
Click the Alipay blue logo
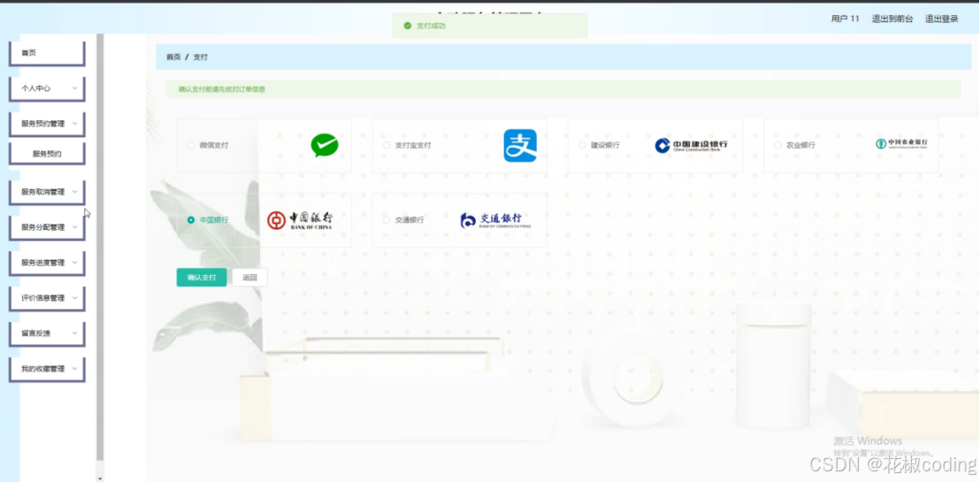coord(520,145)
